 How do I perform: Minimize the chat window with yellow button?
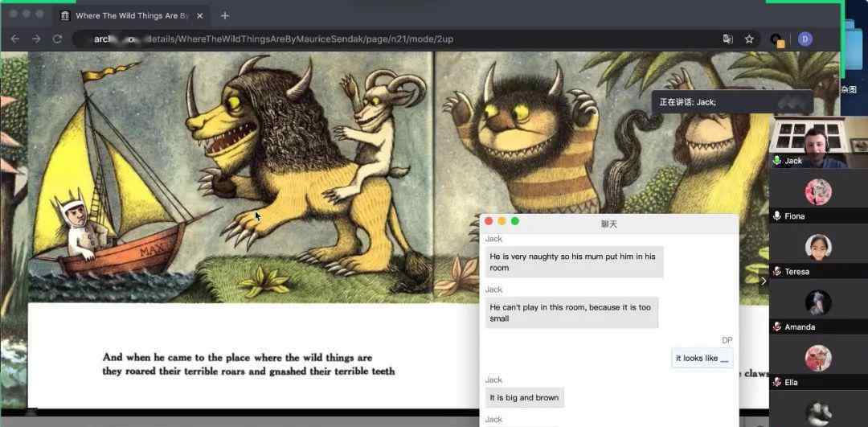coord(502,221)
